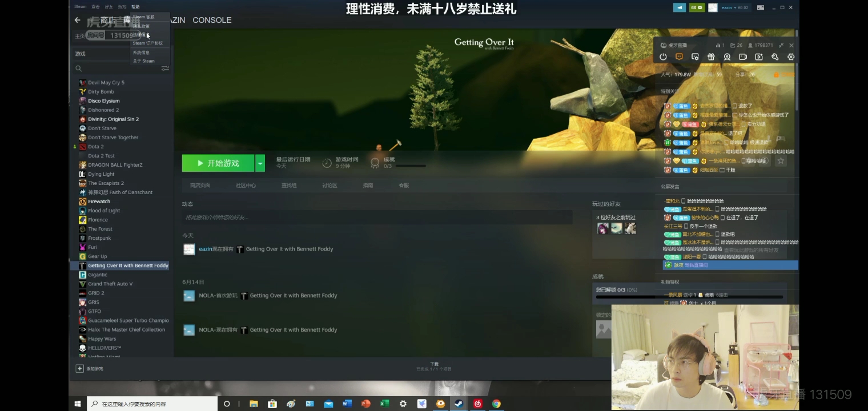Go back with the Steam back arrow
The image size is (868, 411).
pyautogui.click(x=78, y=20)
